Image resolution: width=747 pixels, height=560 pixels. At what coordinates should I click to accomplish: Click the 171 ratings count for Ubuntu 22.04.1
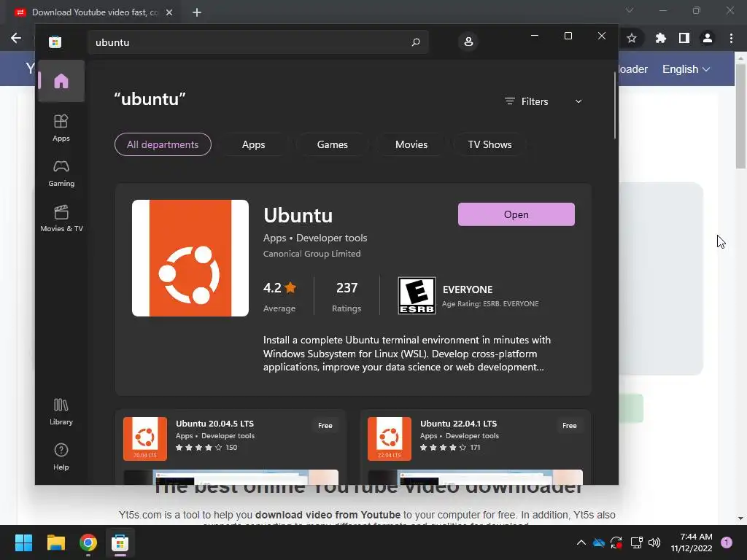(x=475, y=448)
